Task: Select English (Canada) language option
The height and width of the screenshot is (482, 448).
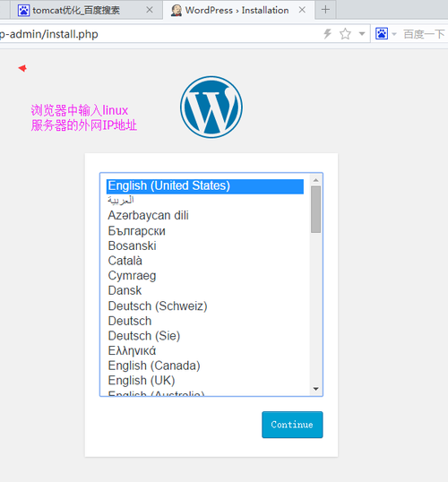Action: pyautogui.click(x=205, y=366)
